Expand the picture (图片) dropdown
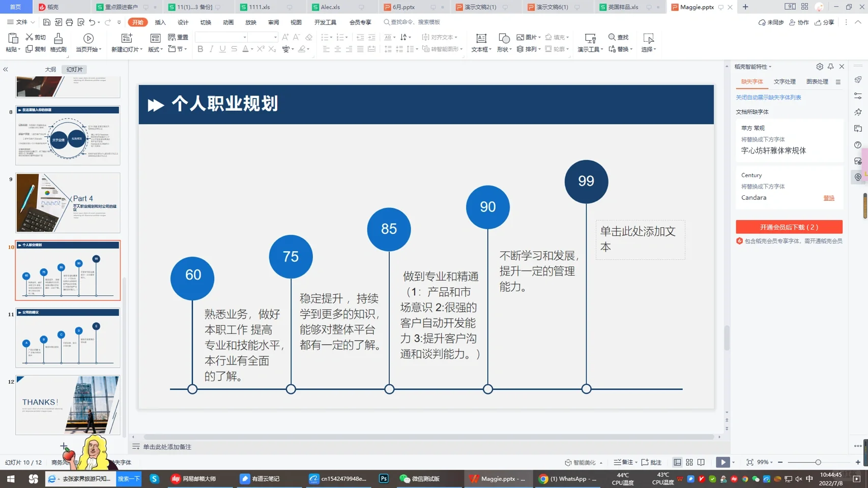 539,37
